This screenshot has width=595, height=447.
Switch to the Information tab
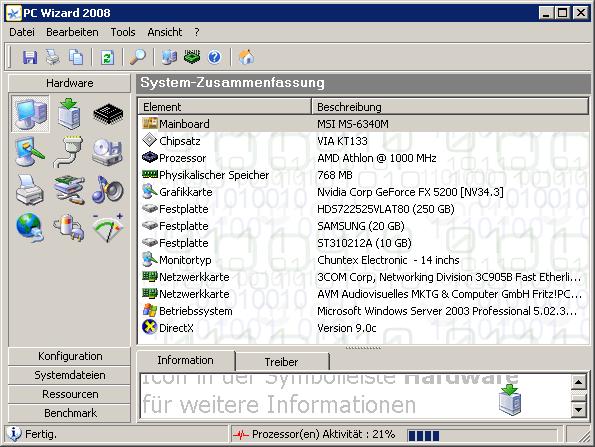[186, 360]
